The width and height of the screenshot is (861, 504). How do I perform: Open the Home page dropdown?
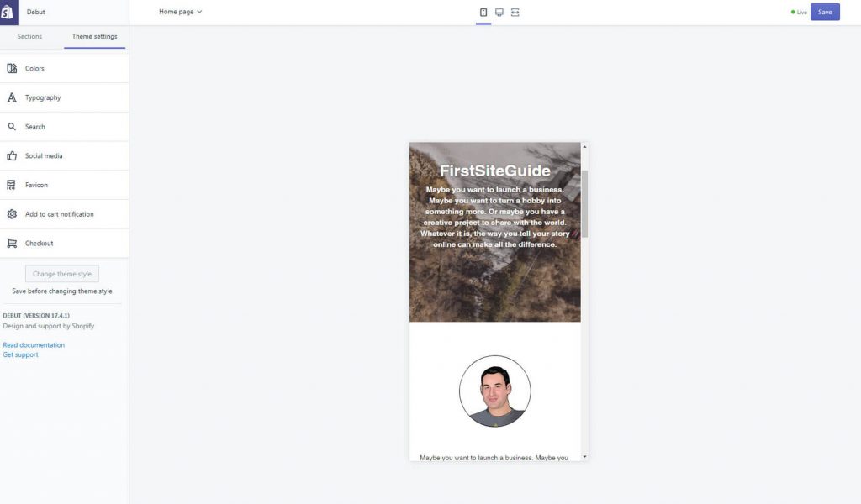click(x=177, y=11)
